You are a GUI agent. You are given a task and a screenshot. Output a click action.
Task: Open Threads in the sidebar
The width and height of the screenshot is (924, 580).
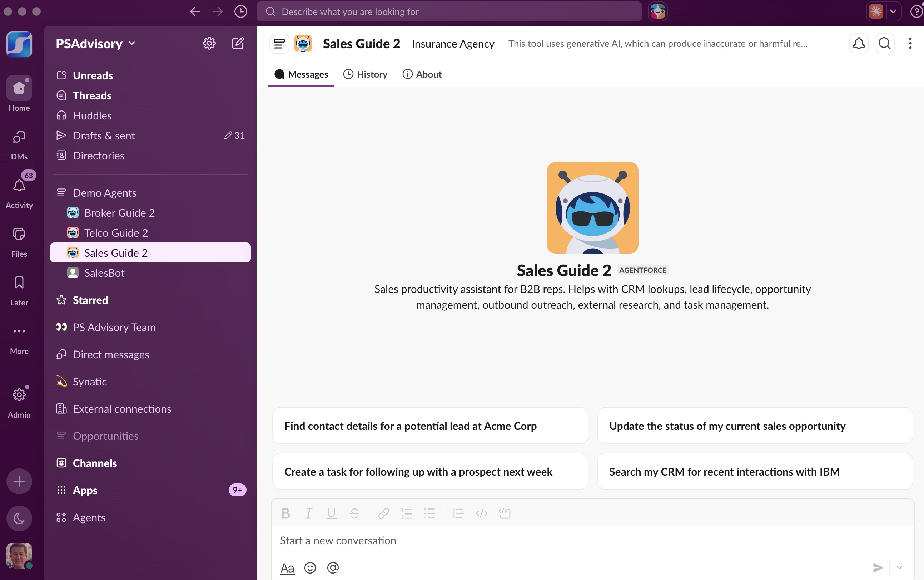point(150,95)
